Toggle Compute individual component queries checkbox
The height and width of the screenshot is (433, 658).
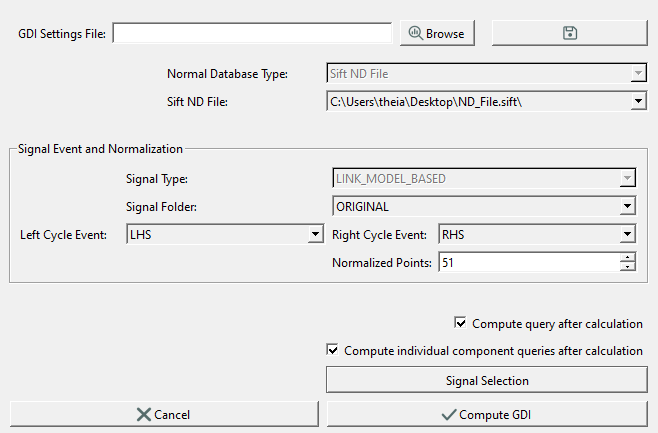(x=332, y=350)
